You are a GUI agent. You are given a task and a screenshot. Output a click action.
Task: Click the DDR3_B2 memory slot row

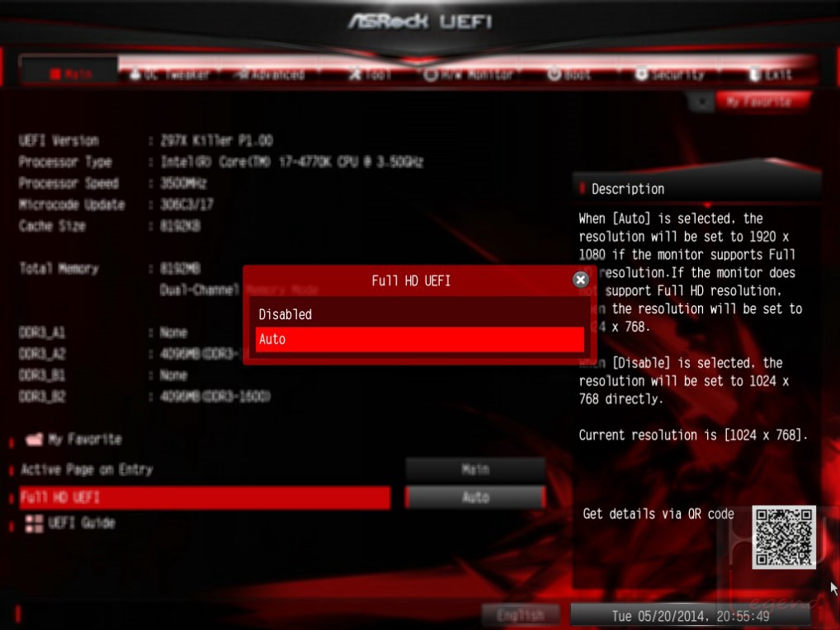tap(144, 397)
